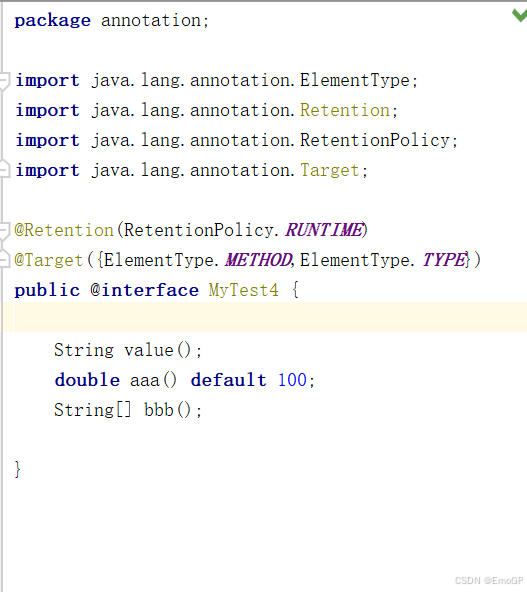527x592 pixels.
Task: Click 'ElementType' in the first import
Action: click(x=355, y=80)
